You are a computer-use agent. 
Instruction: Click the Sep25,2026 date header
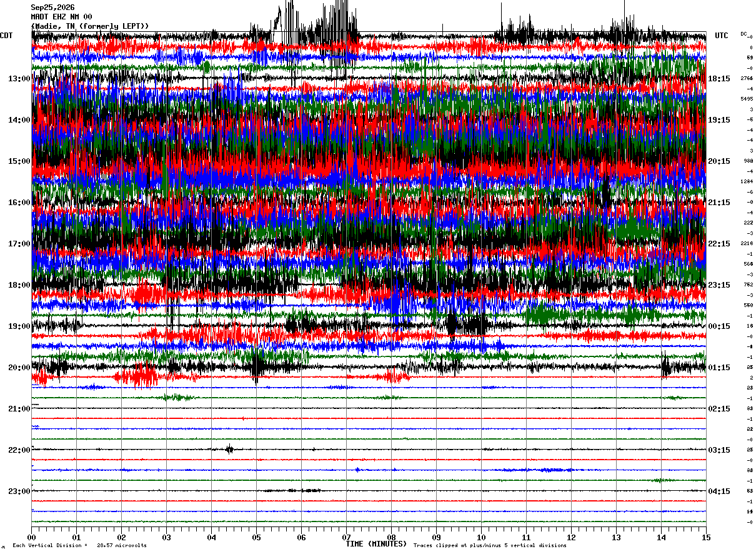(x=52, y=8)
